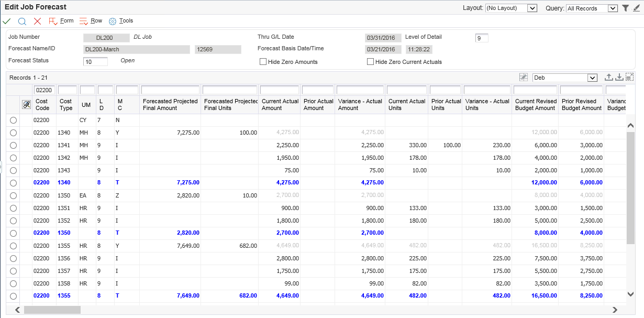Click the Cost Type column header

point(66,105)
